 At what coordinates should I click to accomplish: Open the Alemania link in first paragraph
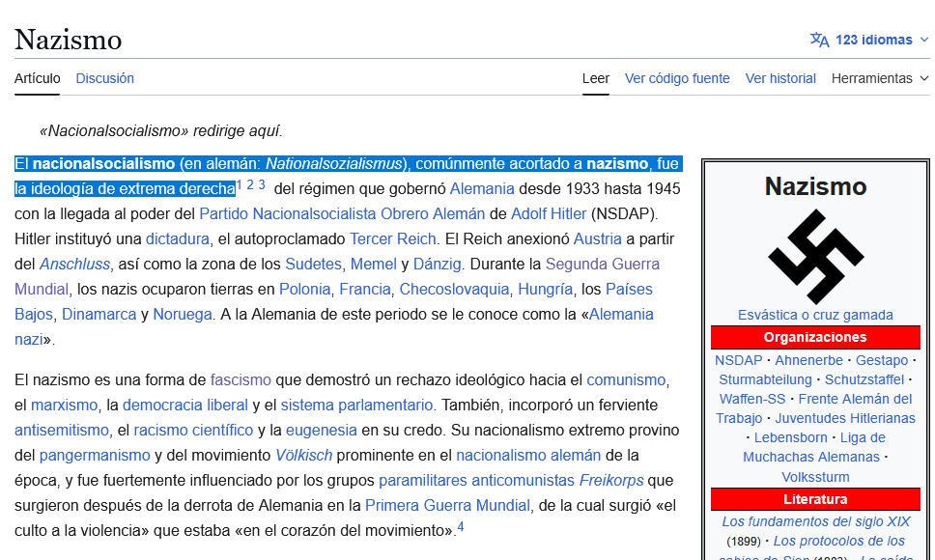coord(482,189)
